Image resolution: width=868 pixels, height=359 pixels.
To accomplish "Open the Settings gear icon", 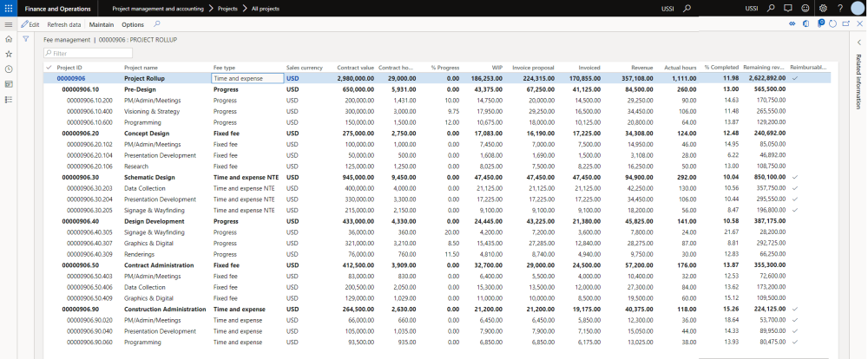I will [x=823, y=8].
